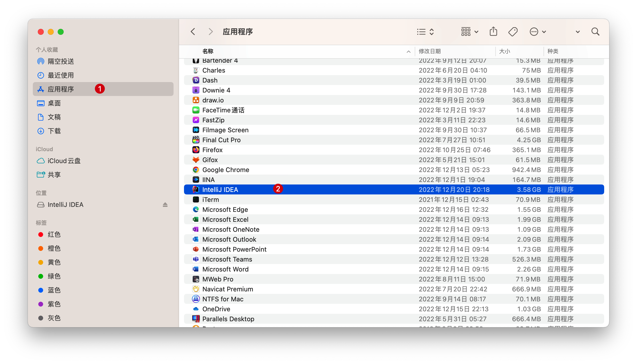Open 文稿 in the sidebar
This screenshot has height=364, width=637.
click(x=103, y=117)
